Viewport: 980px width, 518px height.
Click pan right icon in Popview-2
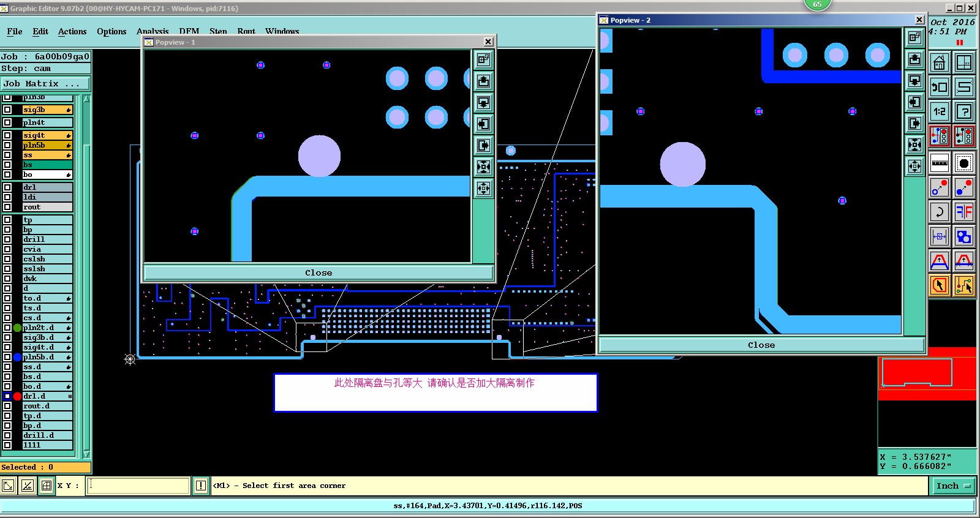pyautogui.click(x=914, y=123)
